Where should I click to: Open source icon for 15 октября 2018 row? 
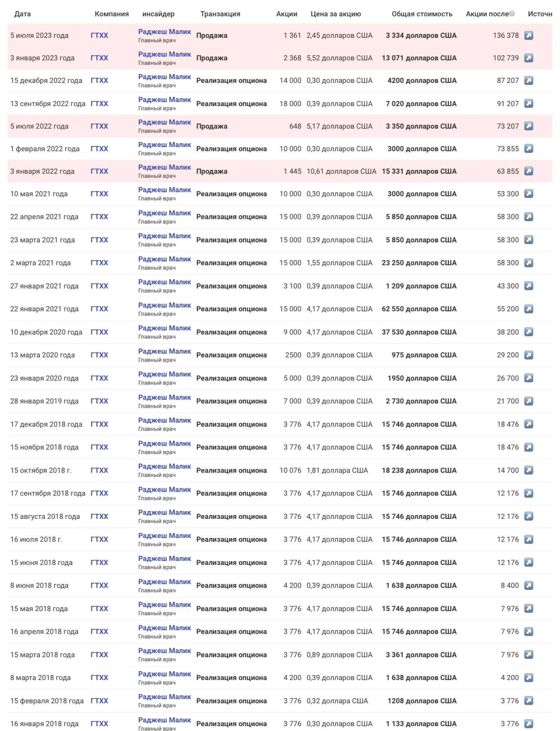(529, 470)
